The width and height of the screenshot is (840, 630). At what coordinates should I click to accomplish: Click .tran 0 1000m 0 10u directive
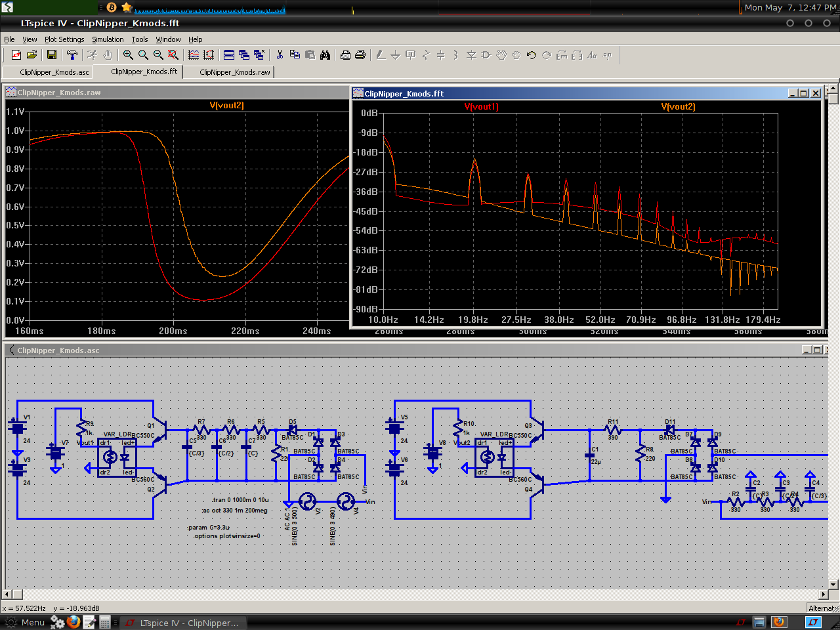click(240, 500)
